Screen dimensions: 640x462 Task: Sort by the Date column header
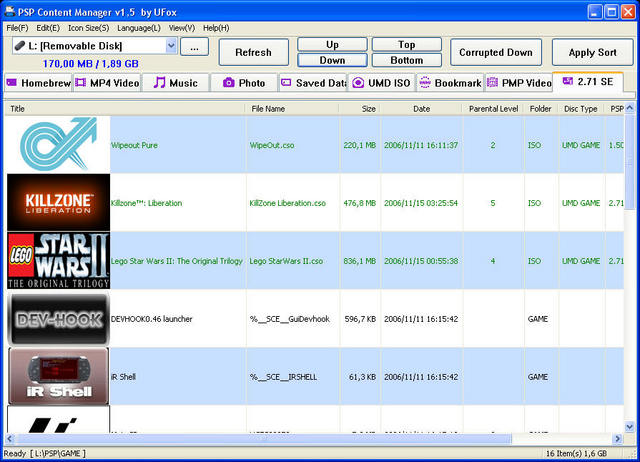coord(421,109)
